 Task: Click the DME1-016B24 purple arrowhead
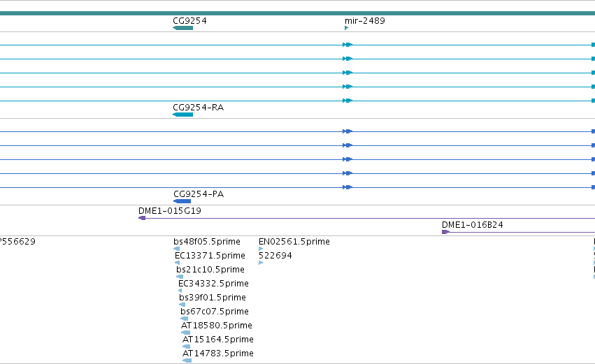(x=445, y=232)
